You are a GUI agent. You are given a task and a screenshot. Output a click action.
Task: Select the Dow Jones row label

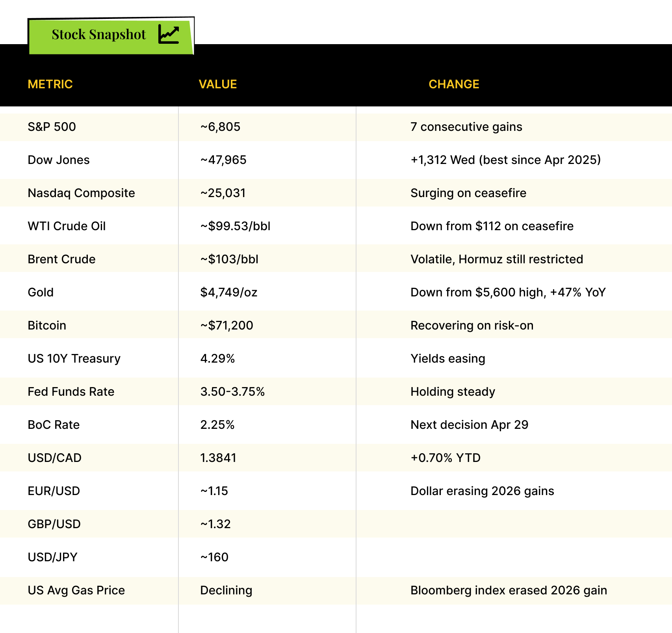pos(59,160)
